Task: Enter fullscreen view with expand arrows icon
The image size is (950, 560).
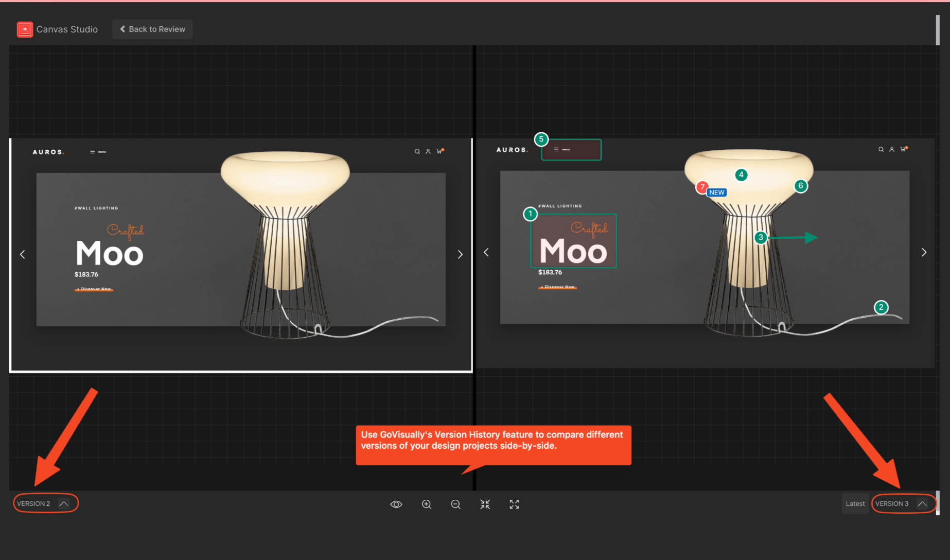Action: click(x=514, y=504)
